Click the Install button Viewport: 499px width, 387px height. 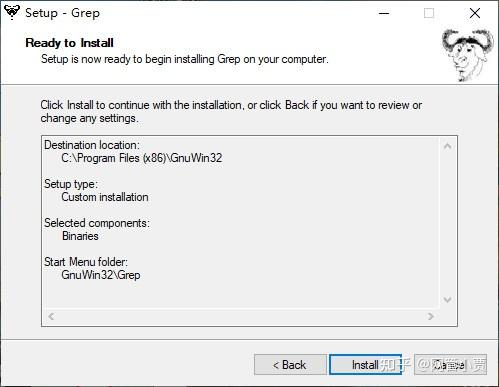tap(365, 365)
